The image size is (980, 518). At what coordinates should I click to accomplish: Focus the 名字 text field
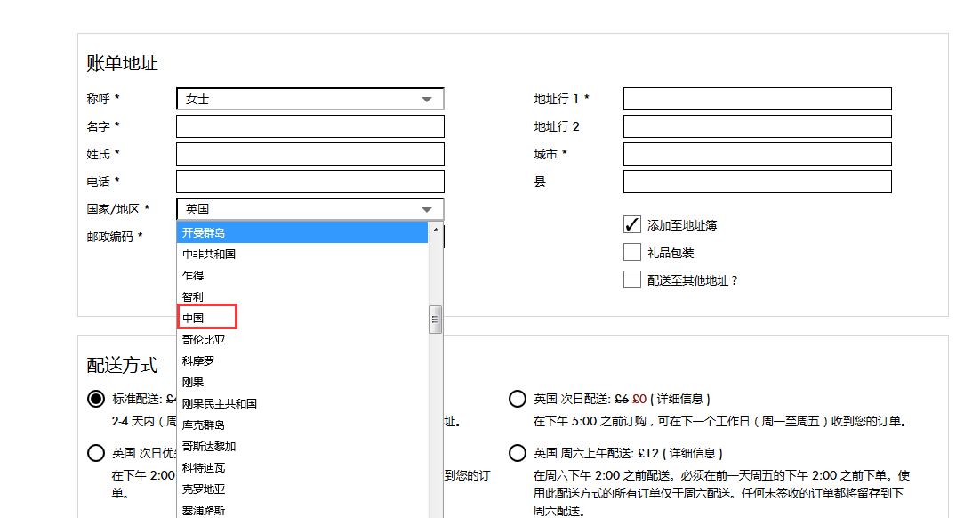(x=309, y=126)
